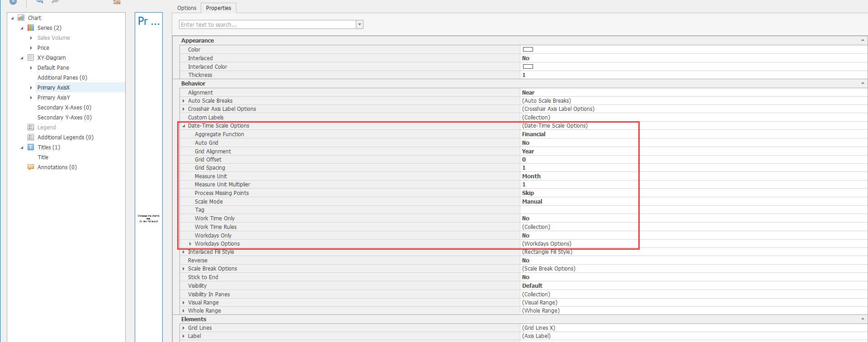868x342 pixels.
Task: Collapse the Behavior category with its arrow
Action: pos(863,83)
